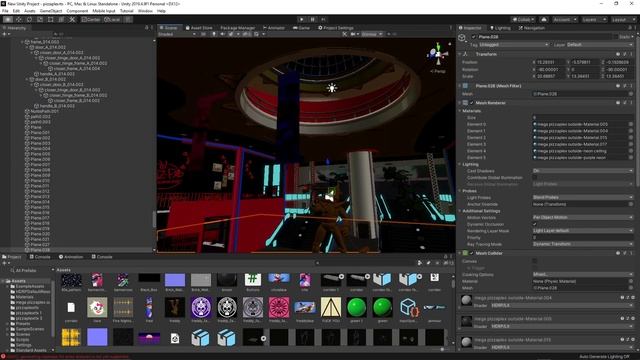Screen dimensions: 640x360
Task: Collapse door_A_014.003 in Hierarchy
Action: 27,47
